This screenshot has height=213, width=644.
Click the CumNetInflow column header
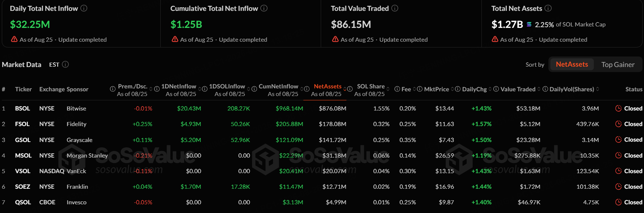tap(278, 86)
